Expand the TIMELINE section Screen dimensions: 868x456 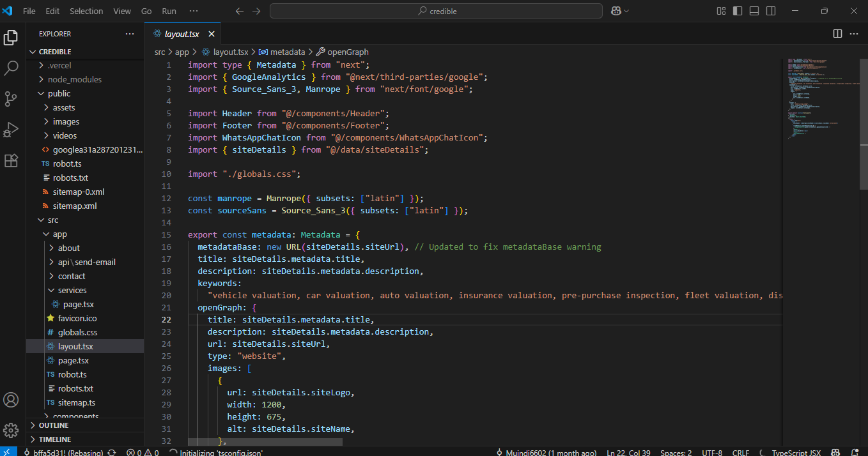(x=55, y=439)
